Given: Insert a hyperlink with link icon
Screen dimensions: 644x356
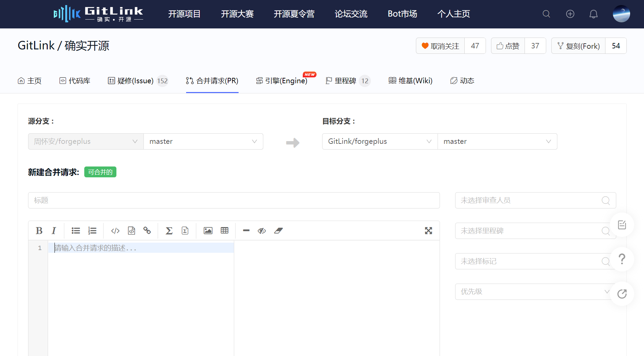Looking at the screenshot, I should click(x=147, y=231).
